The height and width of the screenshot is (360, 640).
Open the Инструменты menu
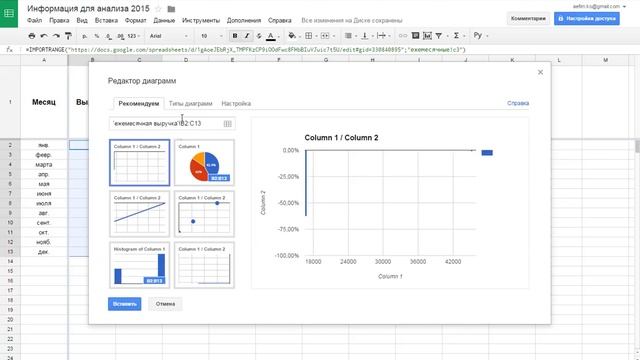[x=201, y=20]
